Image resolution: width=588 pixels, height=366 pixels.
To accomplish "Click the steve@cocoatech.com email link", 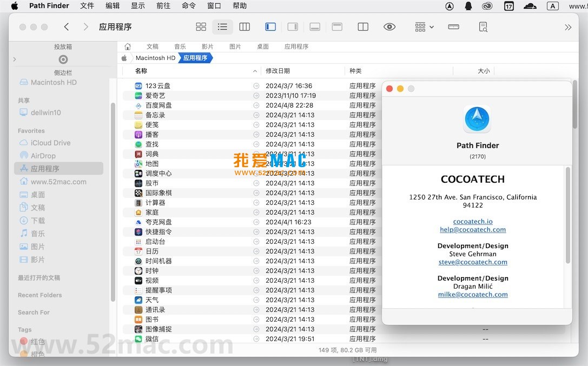I will [473, 262].
